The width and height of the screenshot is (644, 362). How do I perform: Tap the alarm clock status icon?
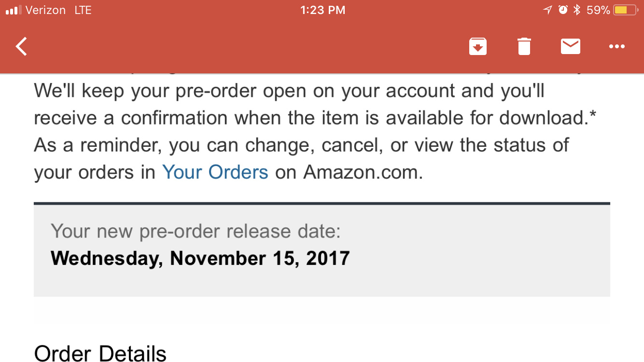click(x=563, y=10)
